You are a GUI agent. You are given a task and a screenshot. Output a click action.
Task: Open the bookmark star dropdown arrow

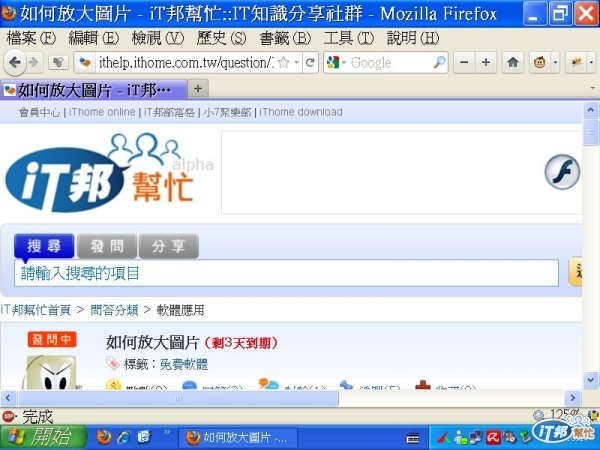297,62
